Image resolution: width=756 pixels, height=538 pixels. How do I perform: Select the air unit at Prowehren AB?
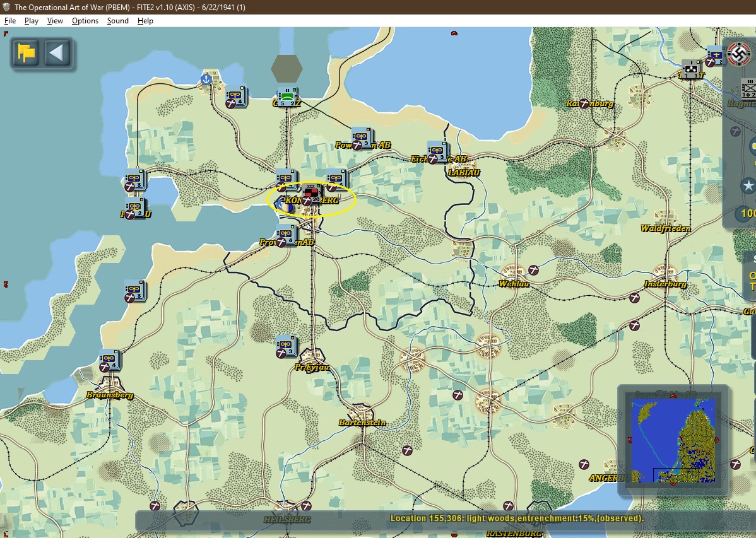point(286,235)
